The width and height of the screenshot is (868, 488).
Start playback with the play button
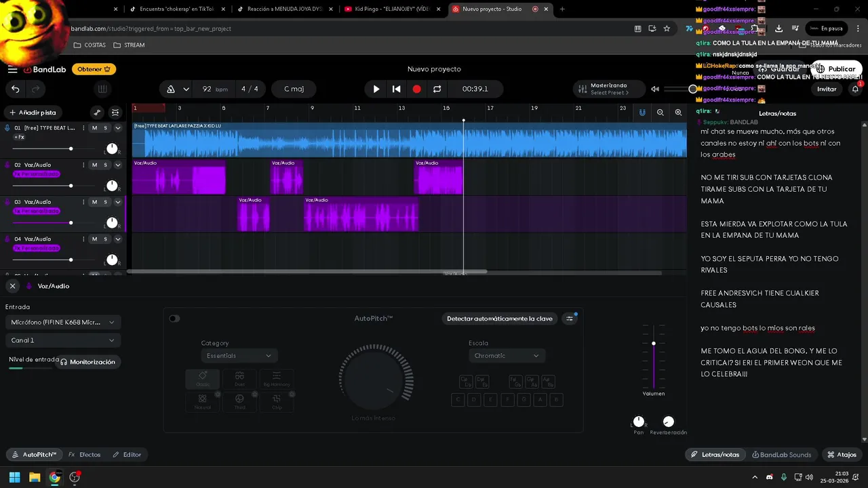376,89
